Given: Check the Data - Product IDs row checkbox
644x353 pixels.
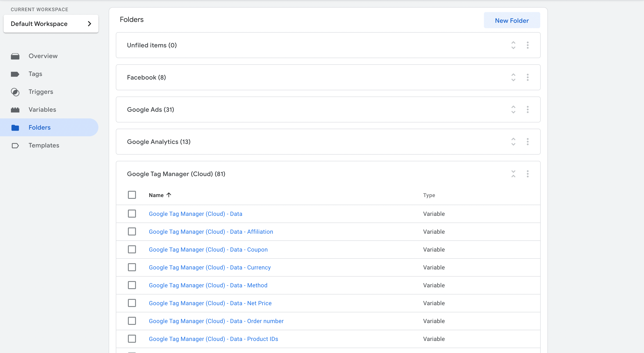Looking at the screenshot, I should click(132, 339).
